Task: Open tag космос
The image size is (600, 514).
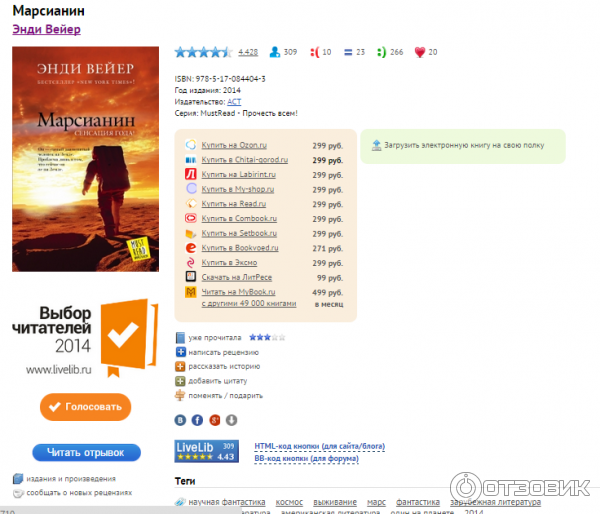Action: (289, 502)
